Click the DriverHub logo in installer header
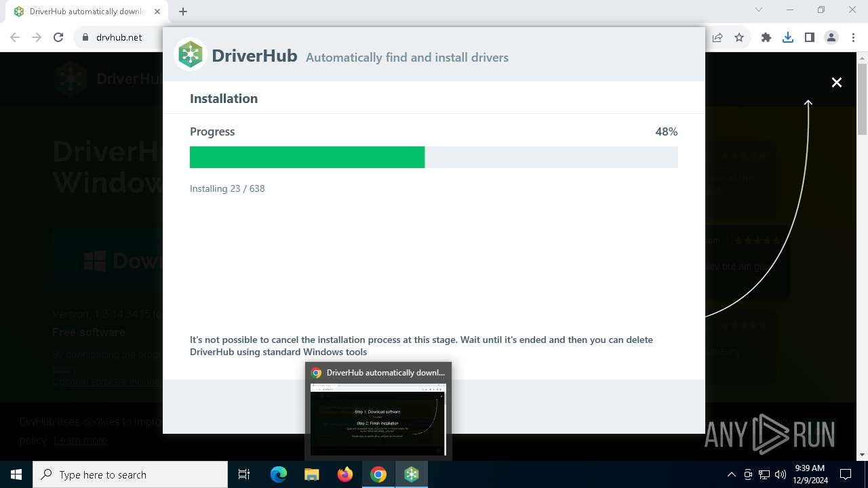Viewport: 868px width, 488px height. click(x=191, y=55)
